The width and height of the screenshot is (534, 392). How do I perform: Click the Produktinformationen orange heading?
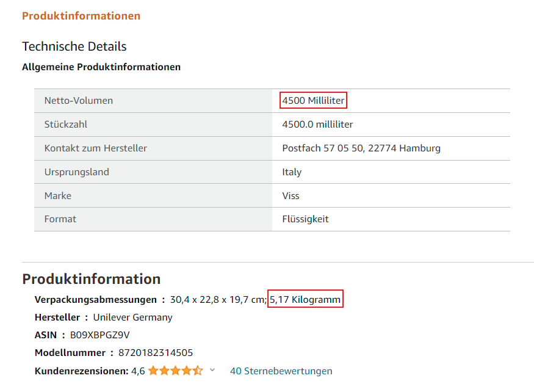[81, 16]
